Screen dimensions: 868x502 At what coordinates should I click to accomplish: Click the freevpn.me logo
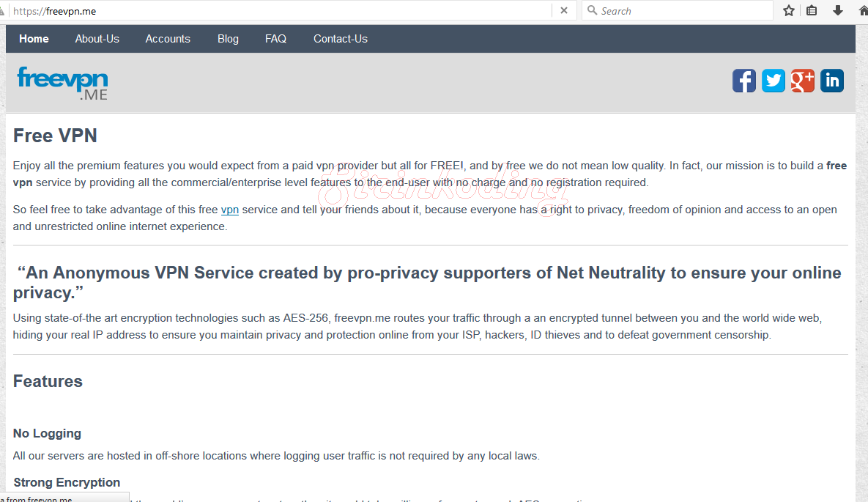point(62,83)
